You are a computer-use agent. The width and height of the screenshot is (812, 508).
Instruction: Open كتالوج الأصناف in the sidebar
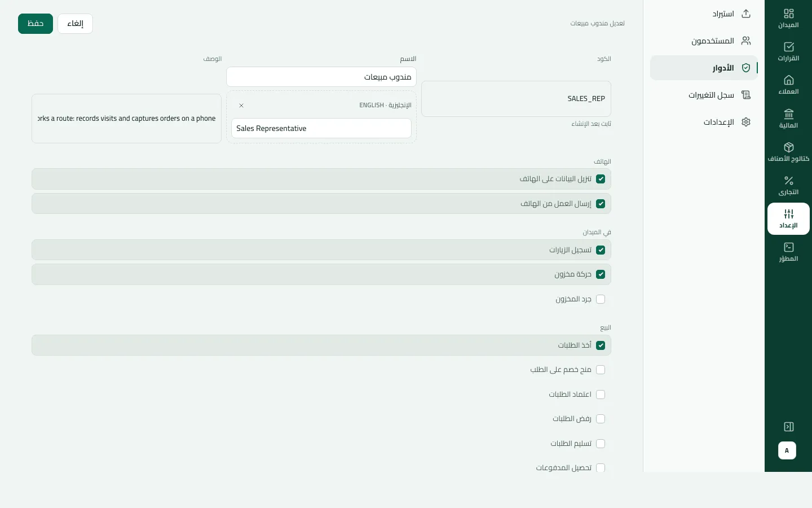tap(788, 152)
